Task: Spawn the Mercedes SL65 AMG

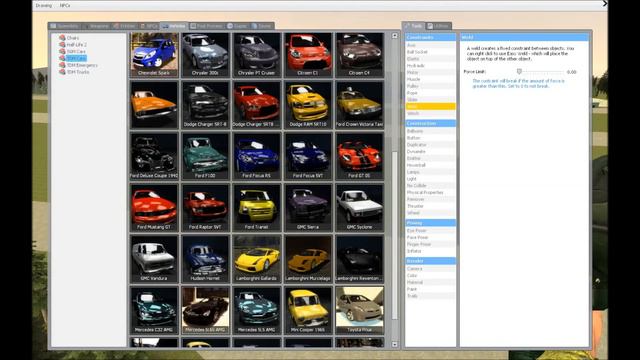Action: pos(206,311)
